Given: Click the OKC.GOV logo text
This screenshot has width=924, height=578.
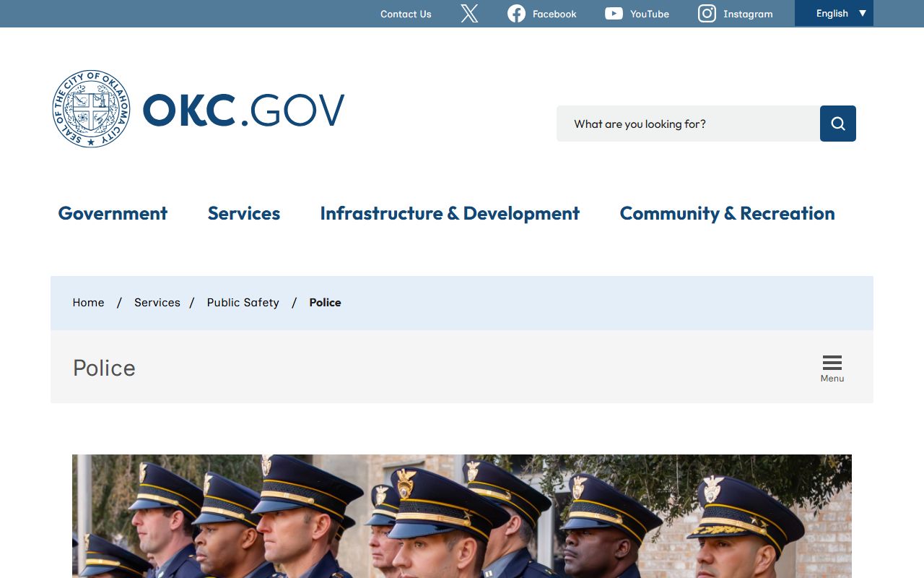Looking at the screenshot, I should (x=243, y=111).
